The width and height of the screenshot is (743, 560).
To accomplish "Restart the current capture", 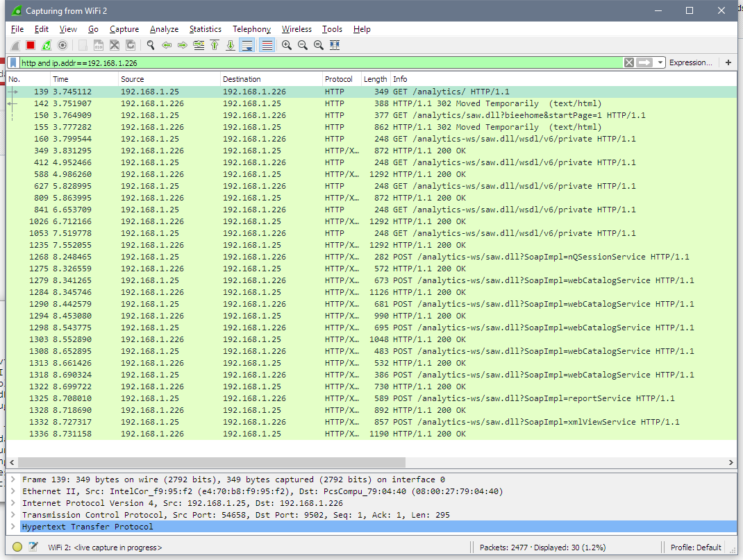I will pos(47,45).
